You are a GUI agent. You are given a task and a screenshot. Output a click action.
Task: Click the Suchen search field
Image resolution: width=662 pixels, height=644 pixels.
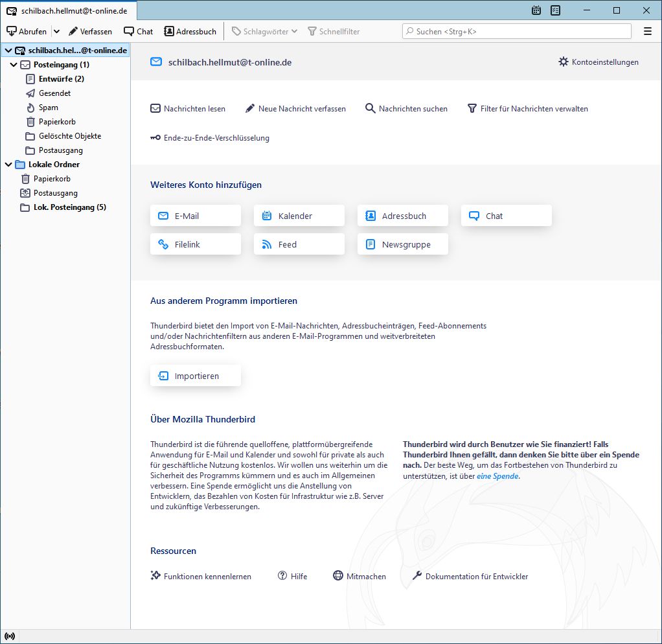click(517, 31)
